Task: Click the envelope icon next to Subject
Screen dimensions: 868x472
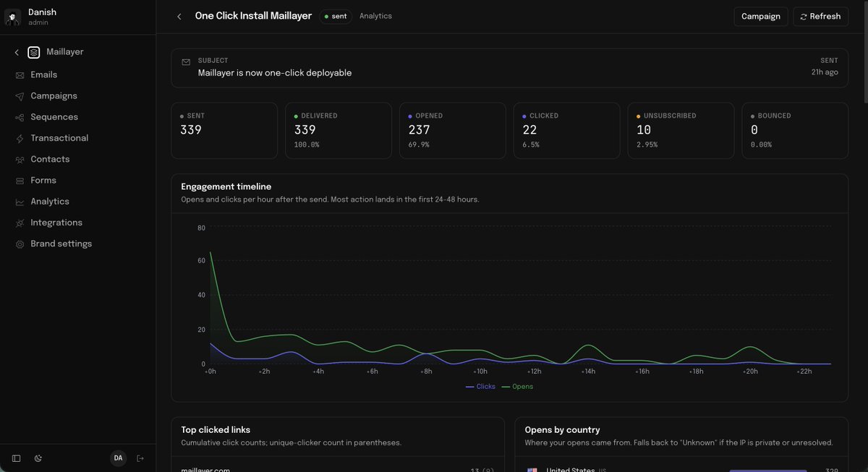Action: pyautogui.click(x=186, y=62)
